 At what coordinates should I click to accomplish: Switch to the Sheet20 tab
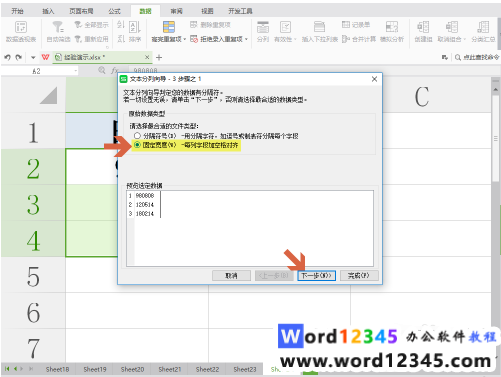(x=132, y=369)
